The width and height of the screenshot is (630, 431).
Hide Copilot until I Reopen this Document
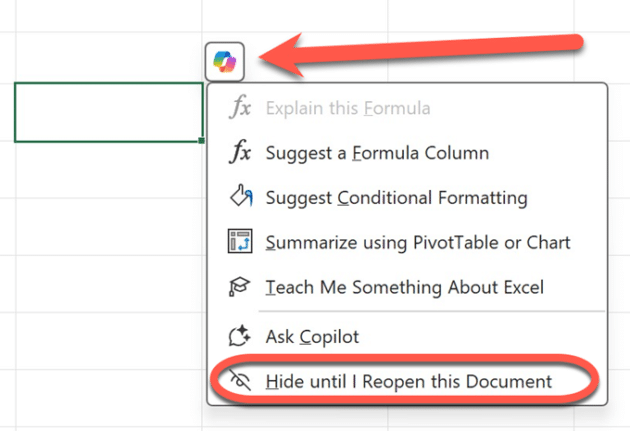[x=407, y=381]
